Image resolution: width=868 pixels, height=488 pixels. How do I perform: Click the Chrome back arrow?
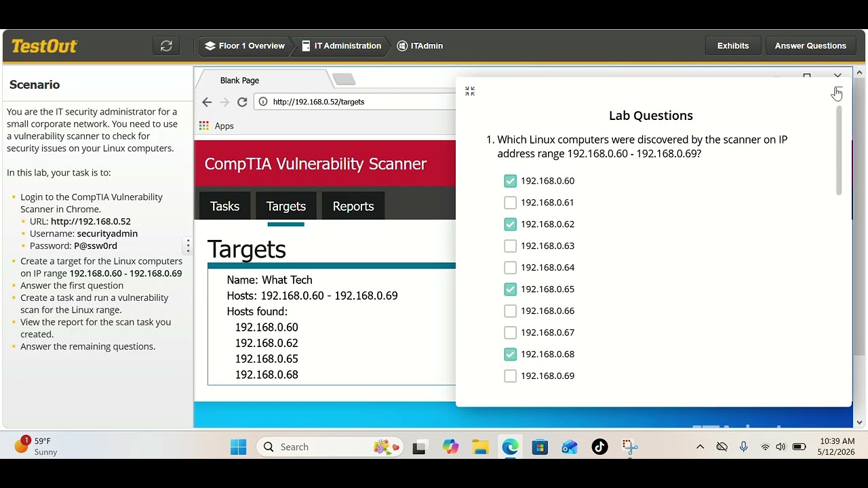(x=207, y=102)
